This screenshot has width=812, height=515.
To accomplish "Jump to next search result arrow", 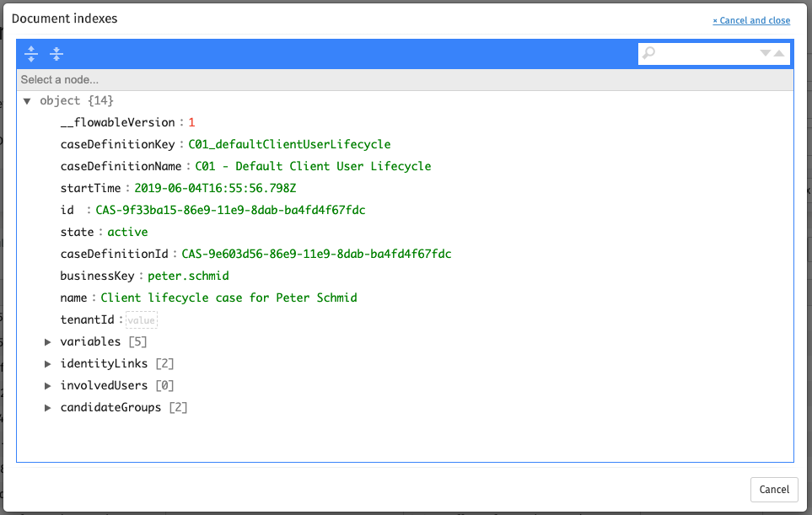I will 766,53.
